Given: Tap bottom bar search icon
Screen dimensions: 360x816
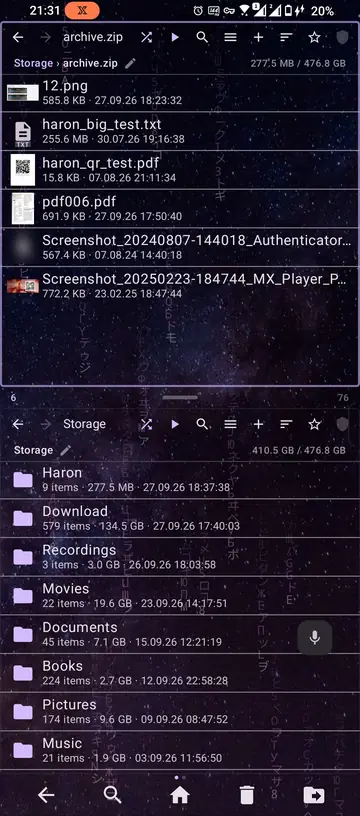Looking at the screenshot, I should pyautogui.click(x=113, y=795).
